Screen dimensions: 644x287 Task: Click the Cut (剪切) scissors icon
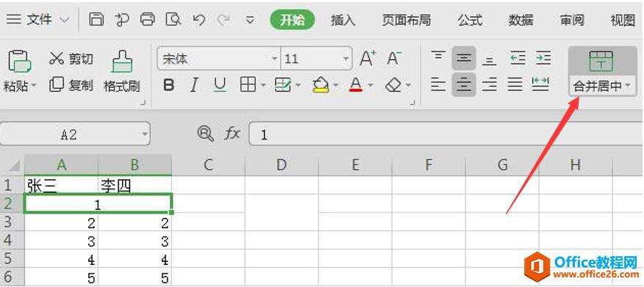[x=57, y=58]
